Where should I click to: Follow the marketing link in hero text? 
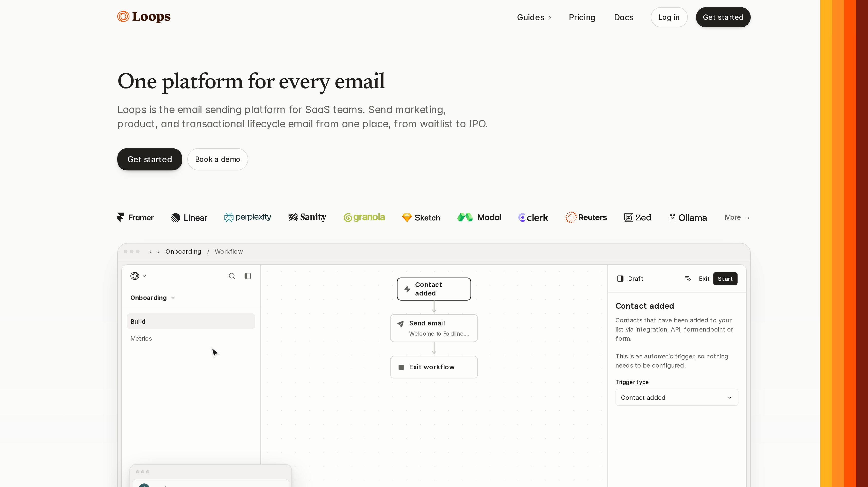[419, 110]
